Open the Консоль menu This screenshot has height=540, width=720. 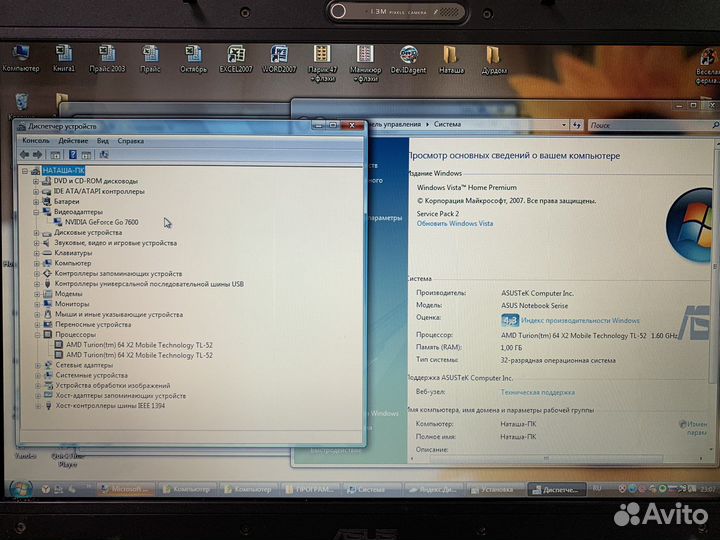pos(35,141)
